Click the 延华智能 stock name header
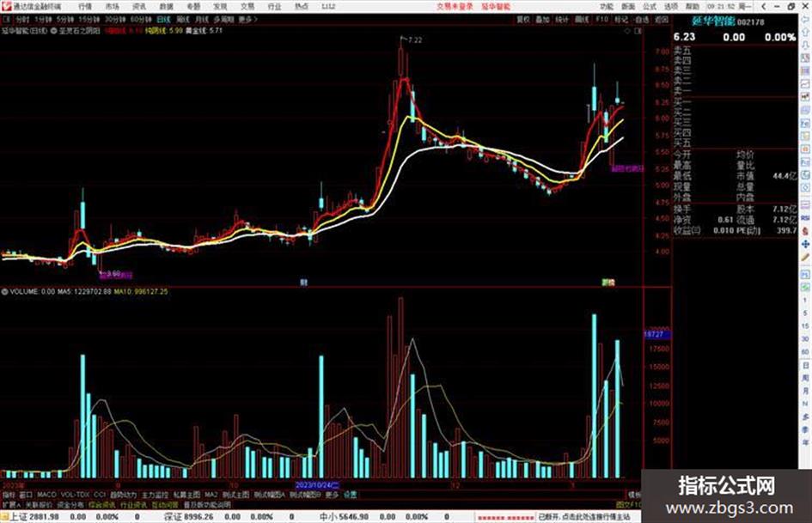Screen dimensions: 812x523 713,21
